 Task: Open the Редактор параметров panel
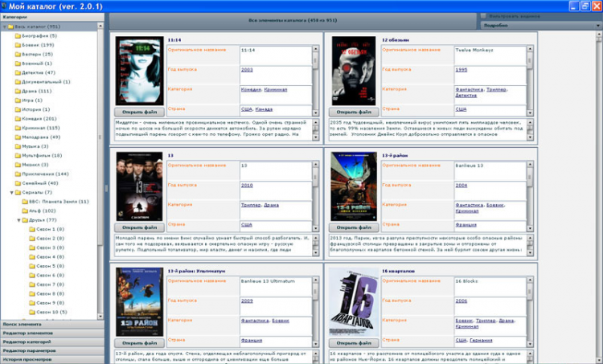point(52,351)
